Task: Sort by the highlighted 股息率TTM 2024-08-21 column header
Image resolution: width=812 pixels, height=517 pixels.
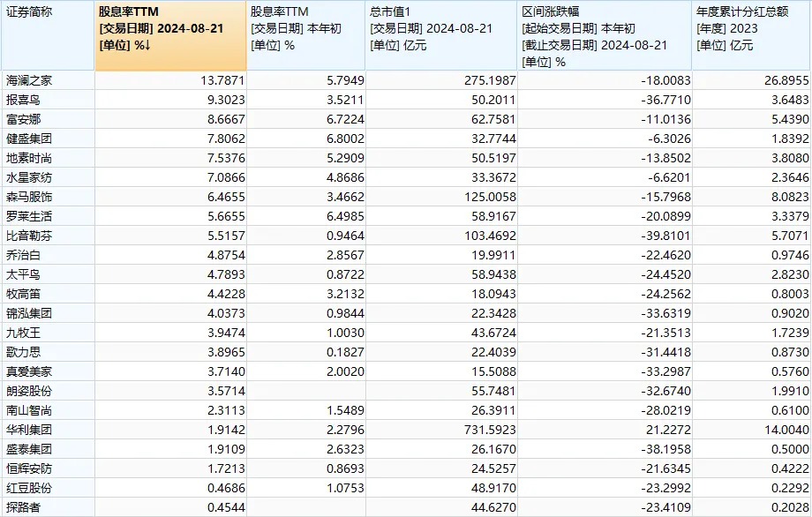Action: (x=171, y=35)
